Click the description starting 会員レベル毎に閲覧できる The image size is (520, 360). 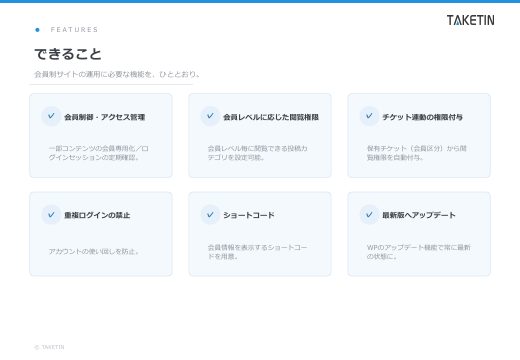coord(257,153)
